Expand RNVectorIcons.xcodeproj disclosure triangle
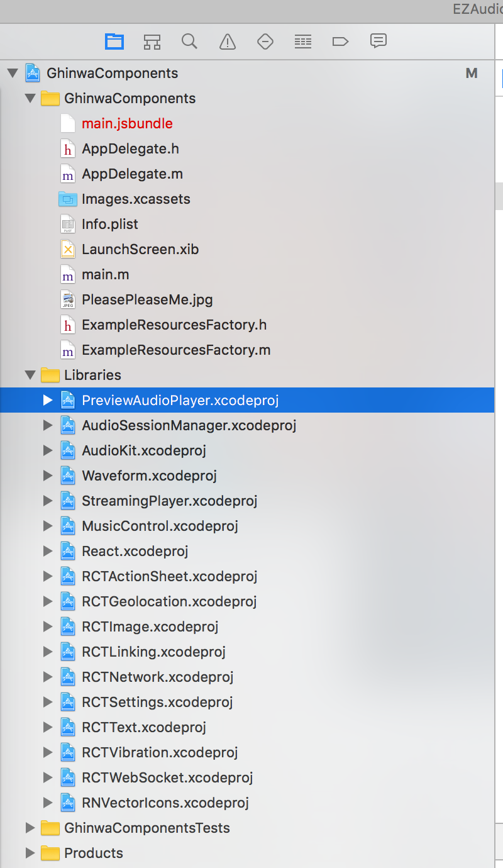This screenshot has width=503, height=868. (x=48, y=803)
